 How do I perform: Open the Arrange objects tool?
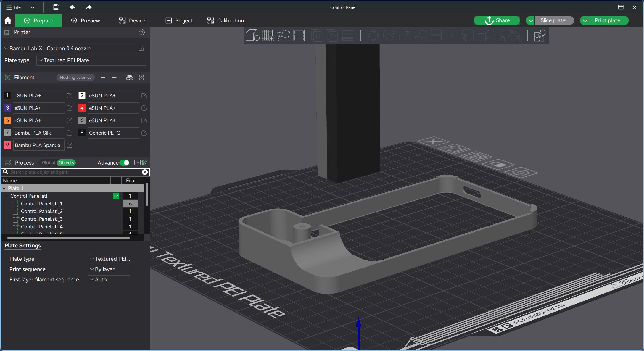[299, 36]
